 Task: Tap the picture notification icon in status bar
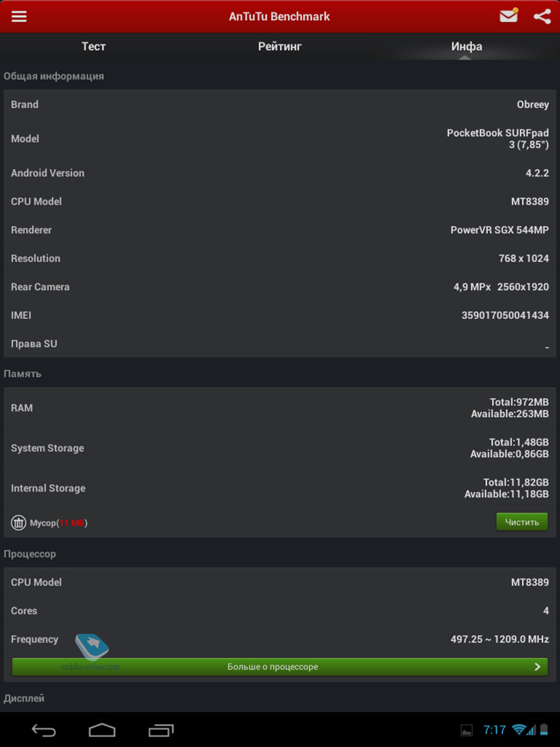pos(467,730)
